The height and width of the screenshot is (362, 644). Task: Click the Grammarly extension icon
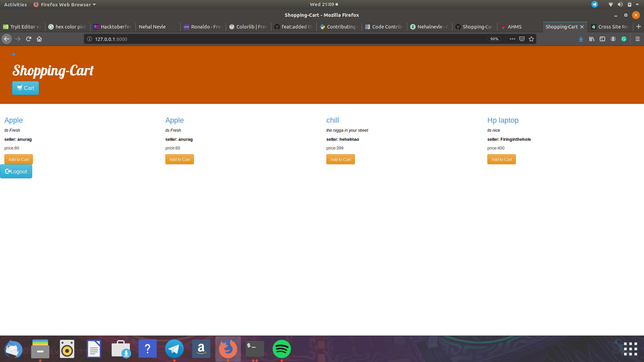pos(624,39)
